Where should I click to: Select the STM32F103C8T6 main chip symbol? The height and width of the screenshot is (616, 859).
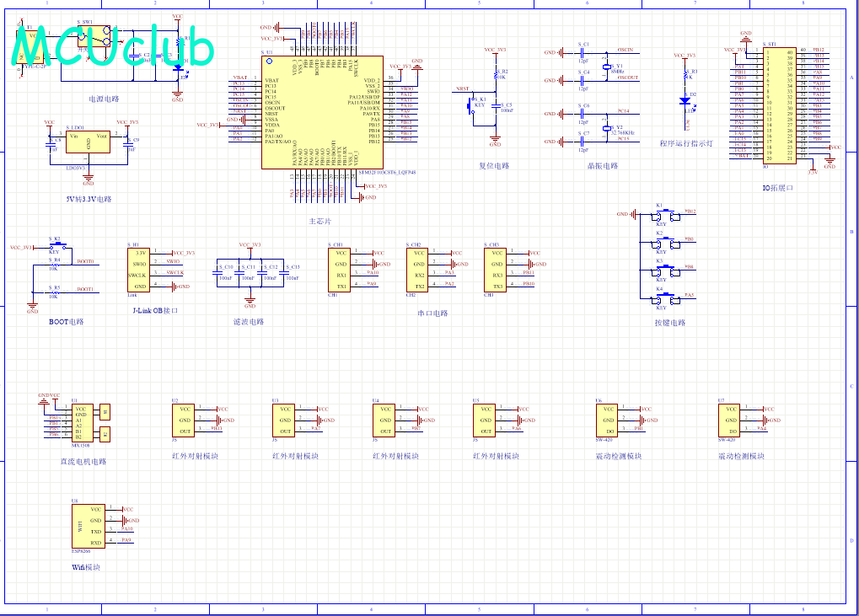click(322, 112)
